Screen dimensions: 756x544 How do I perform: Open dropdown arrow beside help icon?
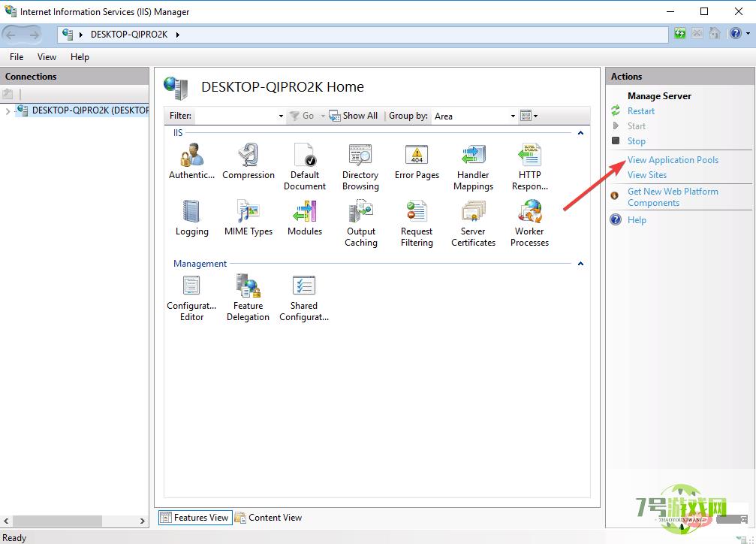748,33
